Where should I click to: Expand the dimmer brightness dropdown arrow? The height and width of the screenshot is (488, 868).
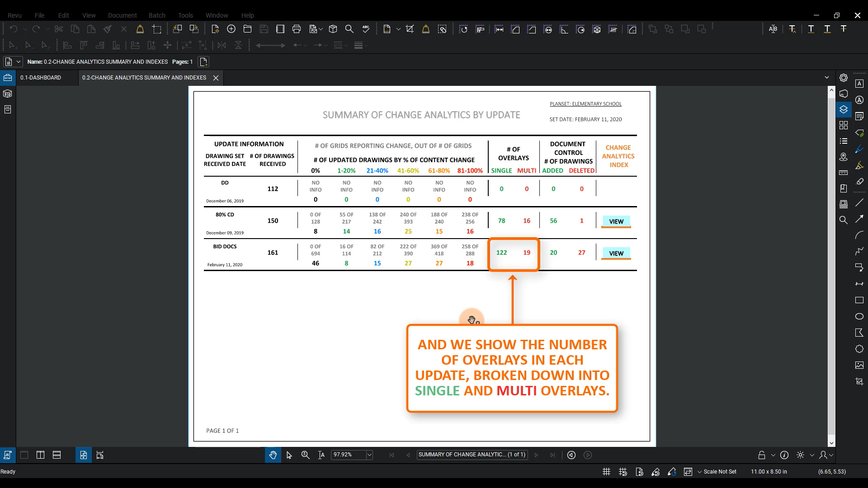[812, 455]
